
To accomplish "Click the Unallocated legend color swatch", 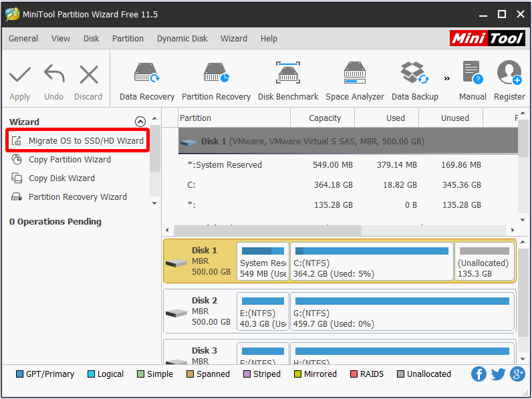I will 401,374.
